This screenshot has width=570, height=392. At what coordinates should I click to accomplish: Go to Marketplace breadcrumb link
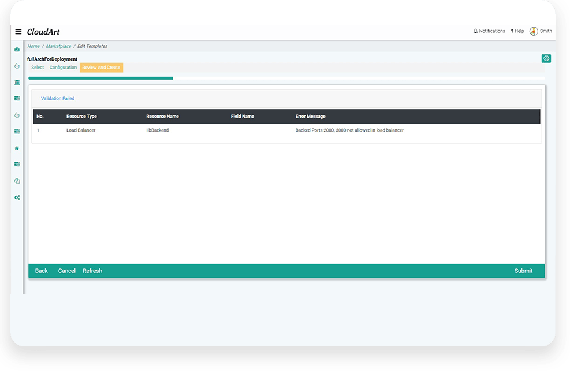(x=59, y=46)
